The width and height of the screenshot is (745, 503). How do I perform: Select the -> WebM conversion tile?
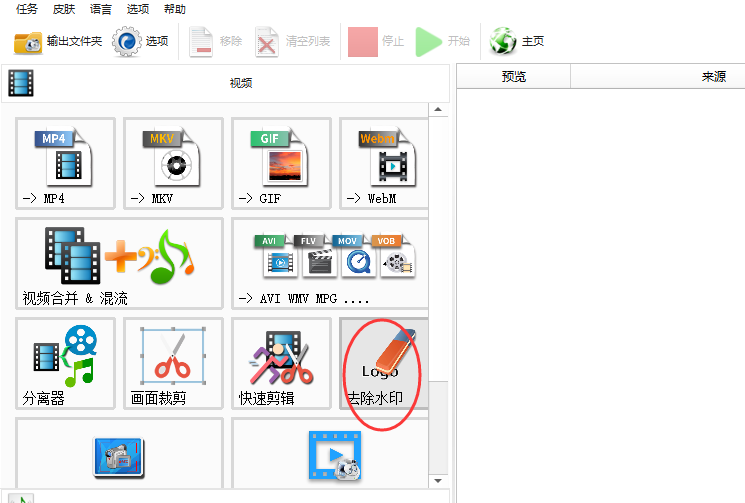[384, 163]
